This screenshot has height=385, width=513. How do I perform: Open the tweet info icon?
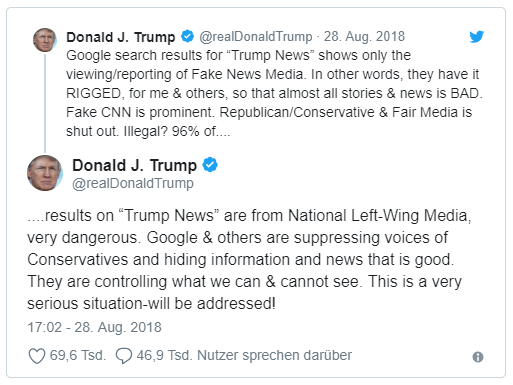click(x=478, y=357)
